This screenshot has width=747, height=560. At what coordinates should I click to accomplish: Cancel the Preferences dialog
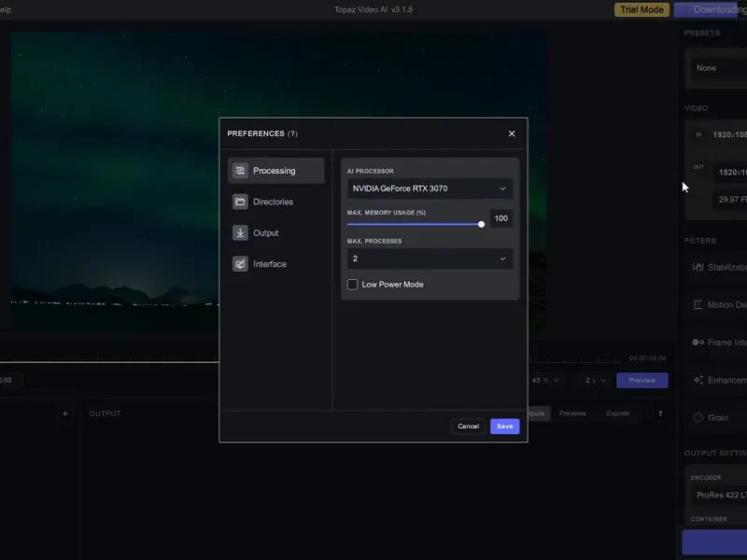(468, 427)
